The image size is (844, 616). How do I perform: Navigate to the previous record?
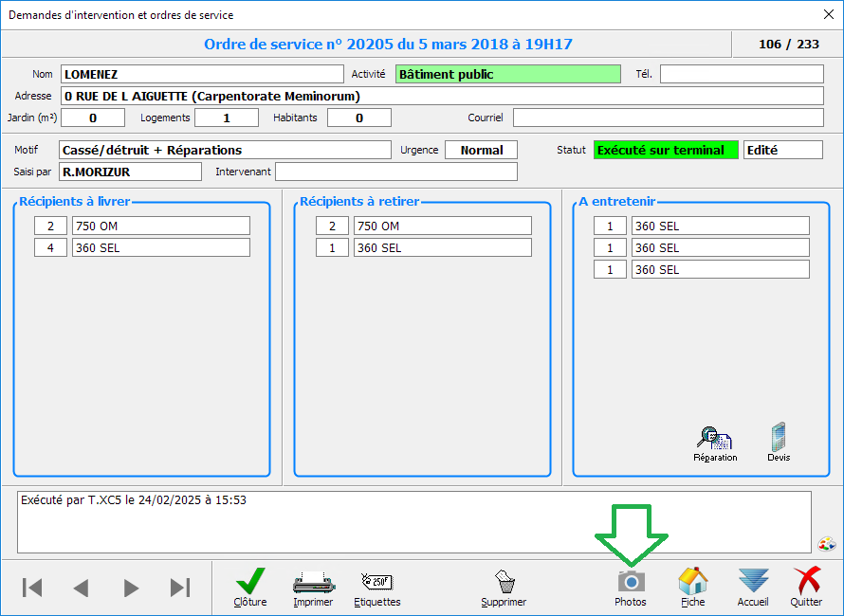coord(82,588)
